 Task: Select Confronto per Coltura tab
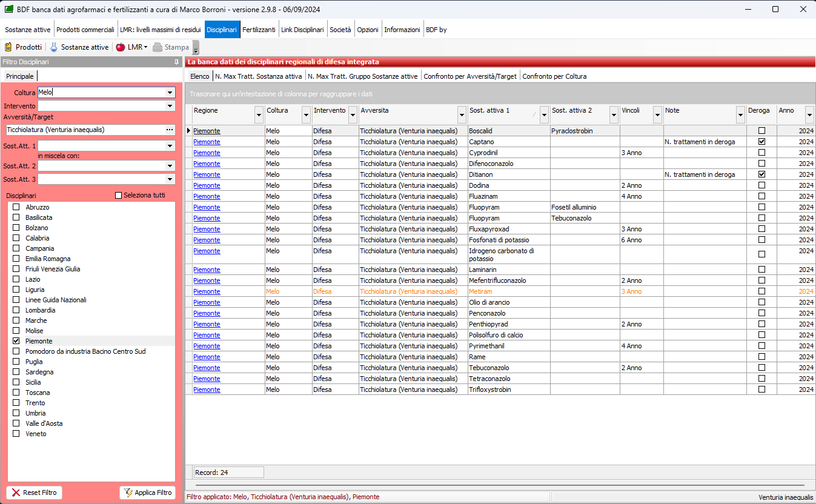tap(554, 76)
